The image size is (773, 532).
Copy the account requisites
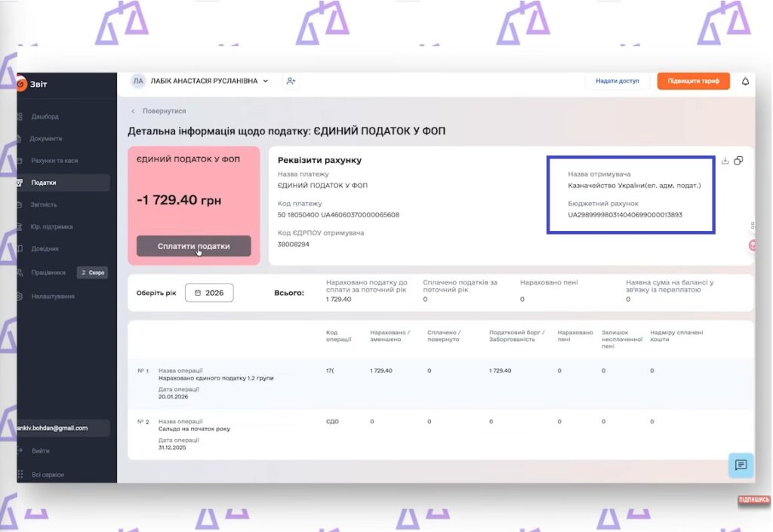(738, 160)
